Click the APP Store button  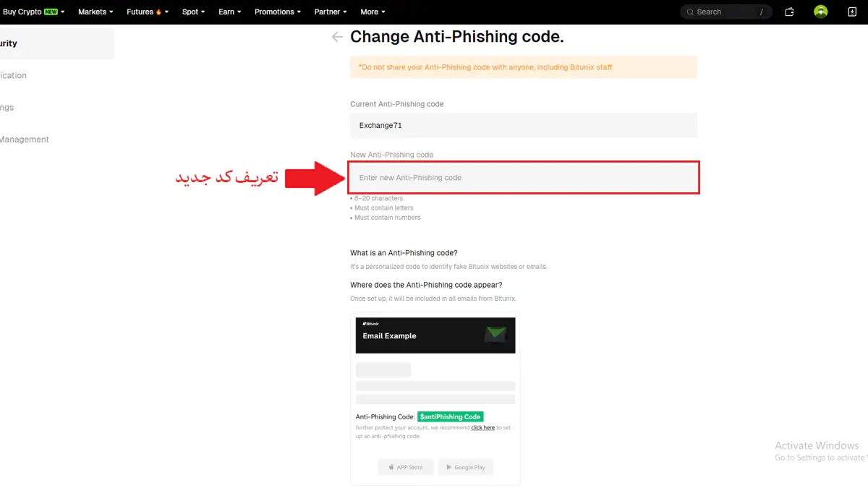pos(406,467)
